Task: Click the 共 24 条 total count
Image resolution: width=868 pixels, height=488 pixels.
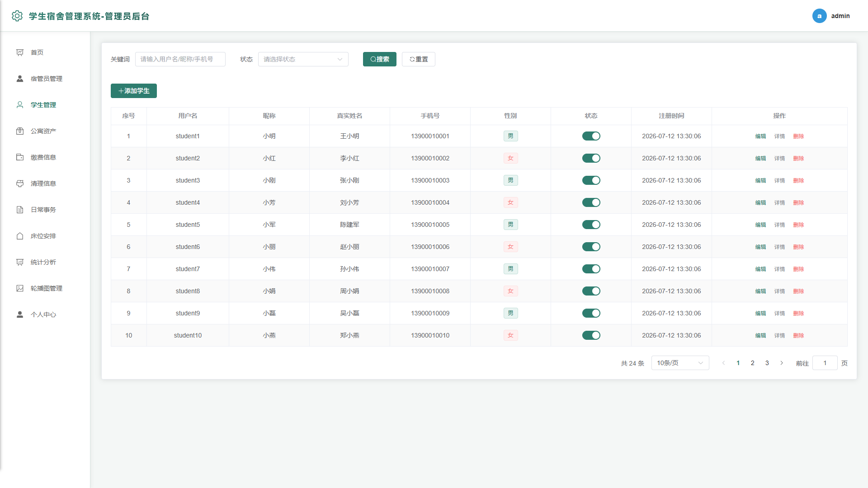Action: click(x=632, y=363)
